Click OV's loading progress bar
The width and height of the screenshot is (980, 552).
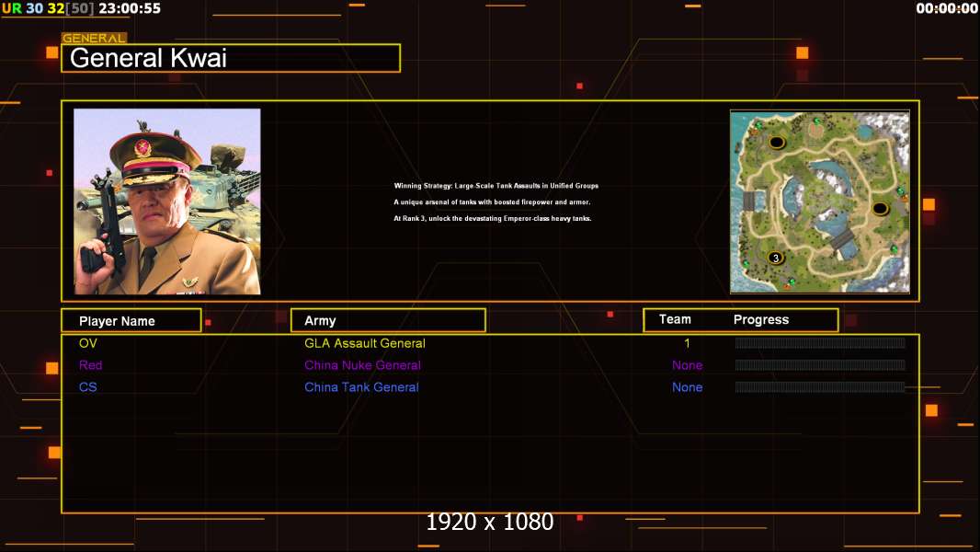(x=820, y=342)
